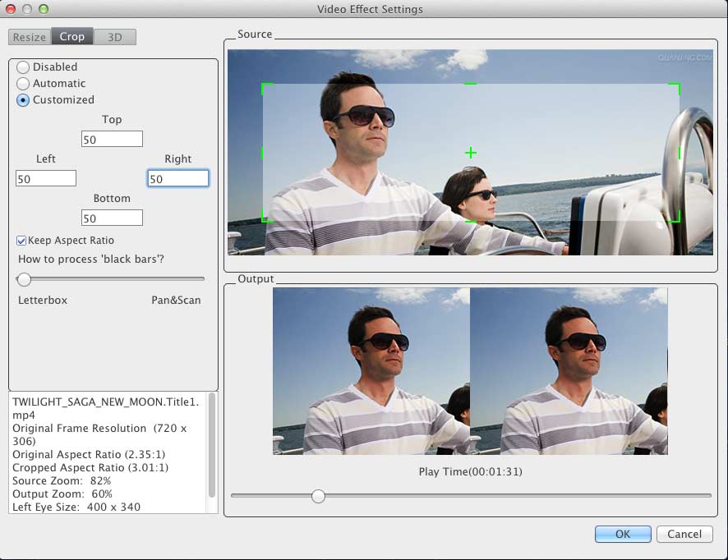Screen dimensions: 728x560
Task: Click the bottom-left green crop corner handle
Action: (x=267, y=217)
